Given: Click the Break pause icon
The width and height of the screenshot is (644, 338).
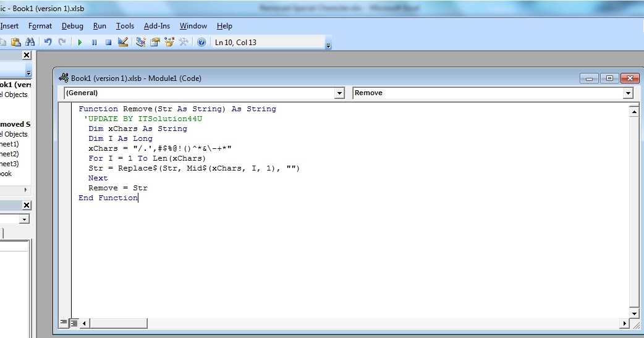Looking at the screenshot, I should pyautogui.click(x=94, y=42).
